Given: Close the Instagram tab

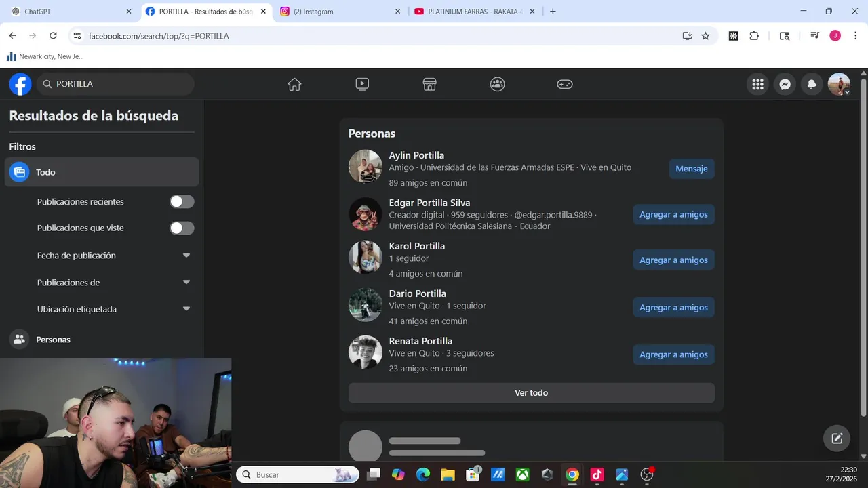Looking at the screenshot, I should [397, 12].
